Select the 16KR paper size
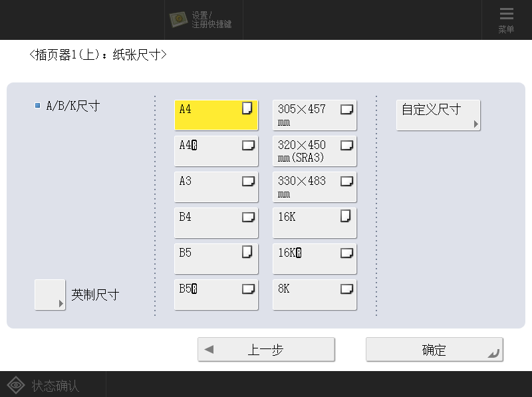Screen dimensions: 532x397 314,259
